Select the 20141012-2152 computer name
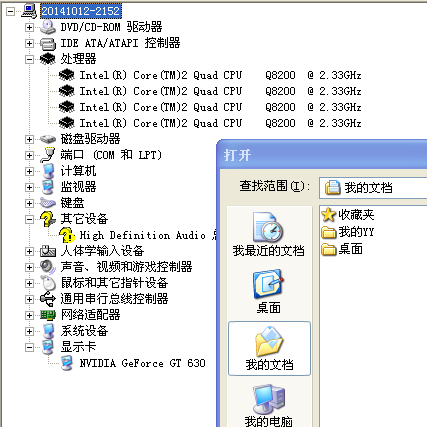This screenshot has height=427, width=427. click(81, 11)
